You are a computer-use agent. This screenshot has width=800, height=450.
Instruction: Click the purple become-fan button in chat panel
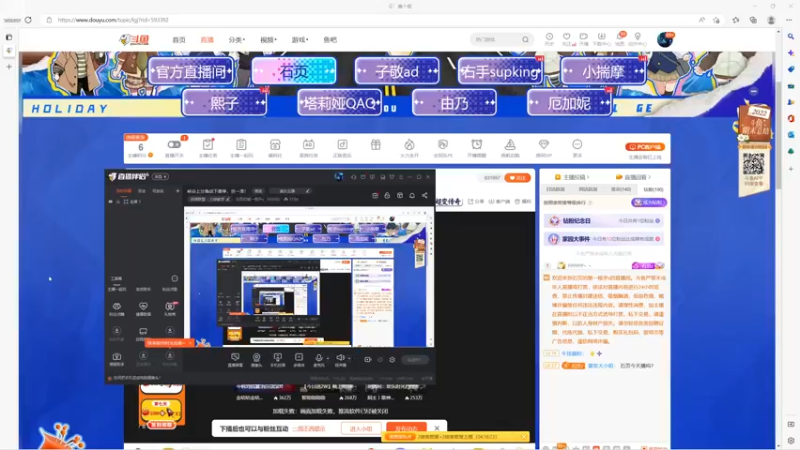pyautogui.click(x=648, y=203)
